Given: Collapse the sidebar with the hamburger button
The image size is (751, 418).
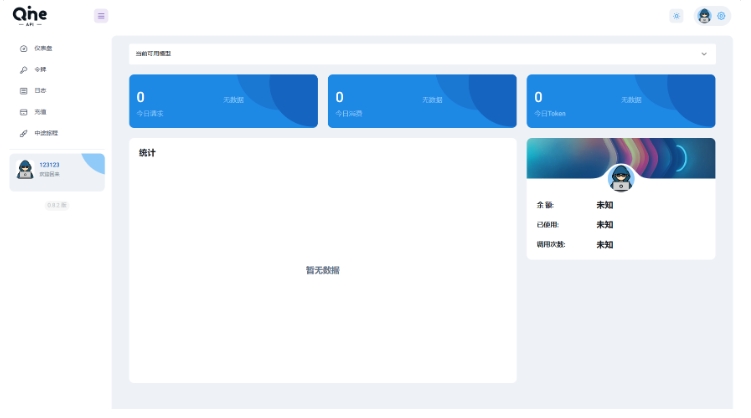Looking at the screenshot, I should coord(101,16).
